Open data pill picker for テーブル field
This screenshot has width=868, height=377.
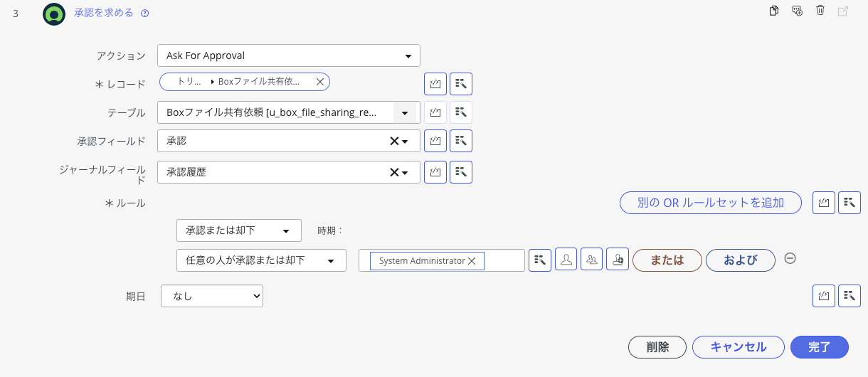461,112
